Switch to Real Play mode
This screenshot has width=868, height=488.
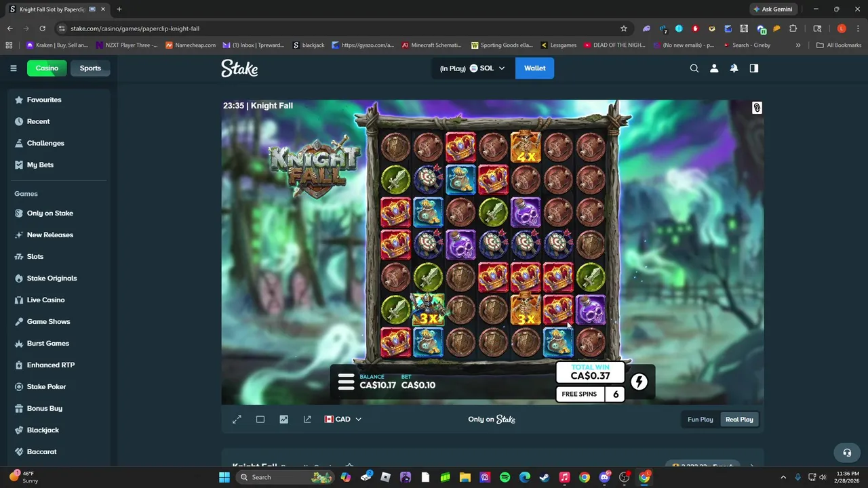pos(739,420)
